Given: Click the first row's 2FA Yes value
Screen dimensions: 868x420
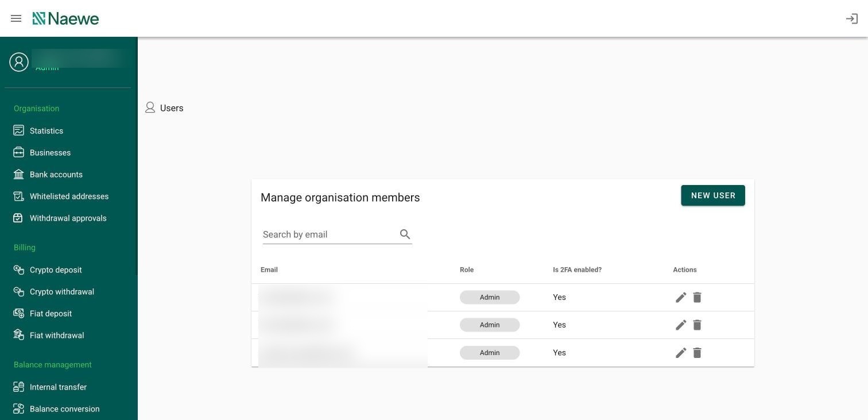Looking at the screenshot, I should click(x=559, y=297).
